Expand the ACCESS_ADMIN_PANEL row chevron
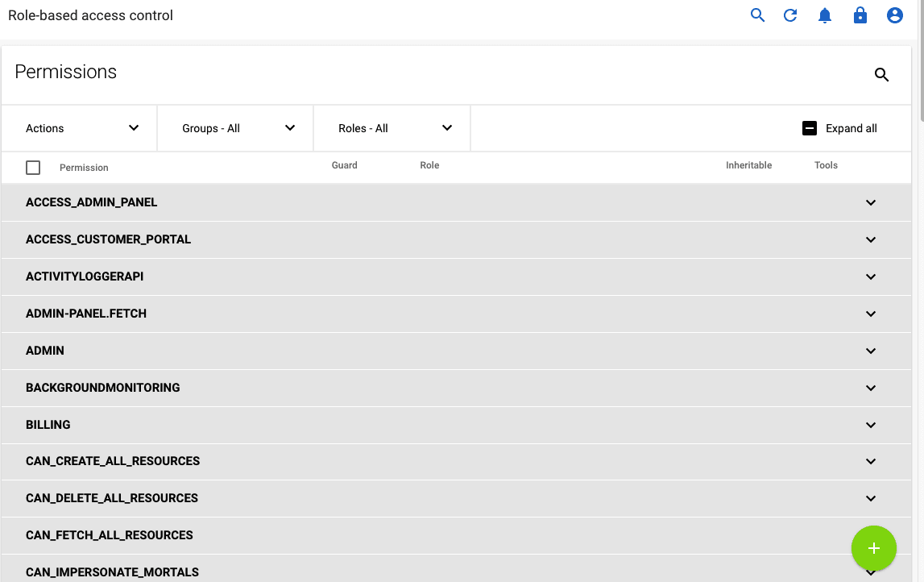Screen dimensions: 924x582 (x=870, y=202)
